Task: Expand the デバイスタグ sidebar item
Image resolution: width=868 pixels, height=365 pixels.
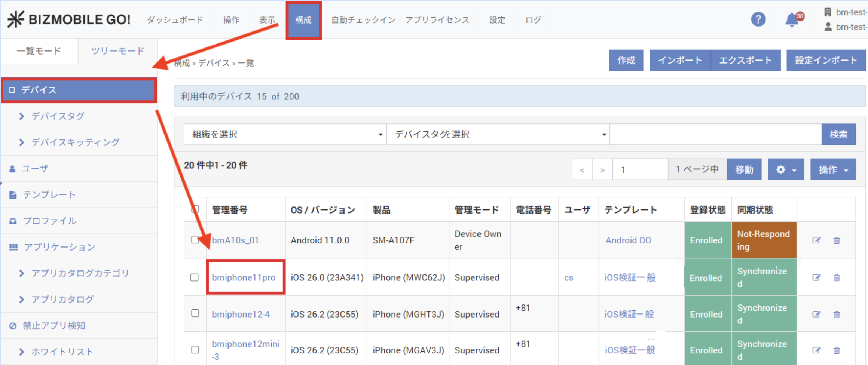Action: coord(58,116)
